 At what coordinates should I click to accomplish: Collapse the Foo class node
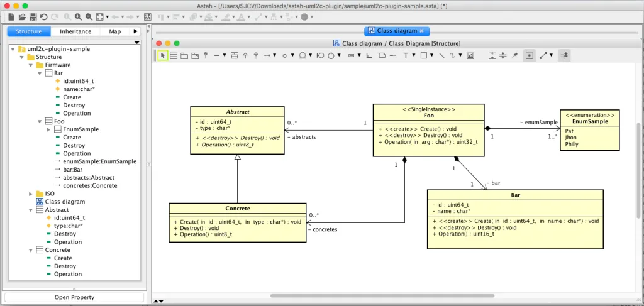(x=40, y=121)
